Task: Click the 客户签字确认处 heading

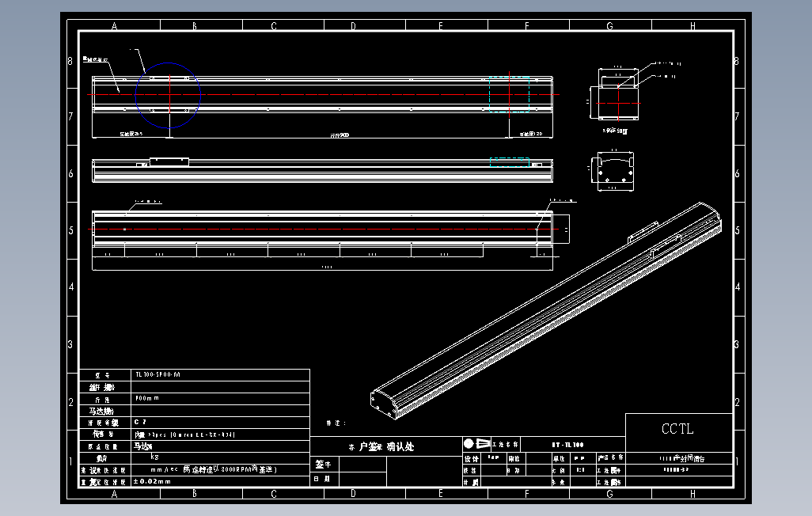Action: pyautogui.click(x=381, y=446)
